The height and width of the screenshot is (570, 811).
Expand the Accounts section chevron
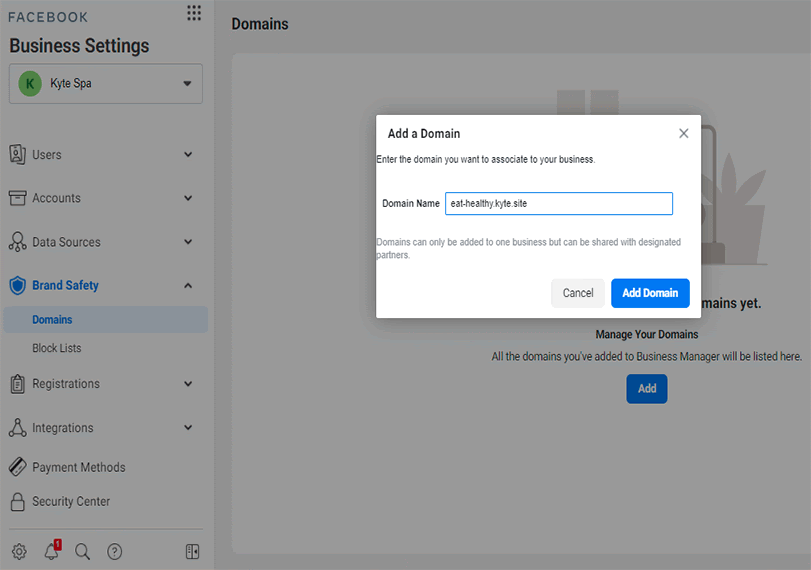pyautogui.click(x=188, y=198)
